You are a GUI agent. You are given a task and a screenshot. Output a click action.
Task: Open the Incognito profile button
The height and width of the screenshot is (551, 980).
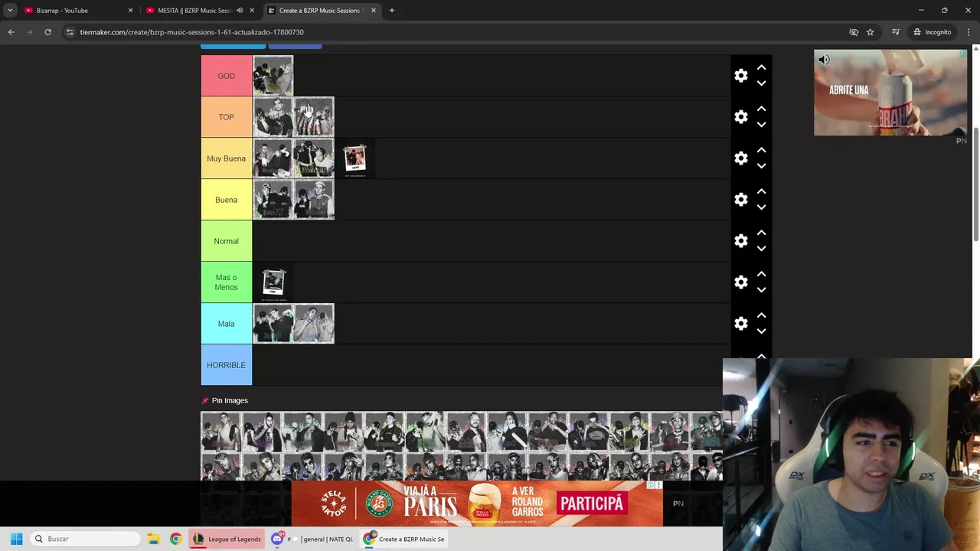[x=932, y=32]
